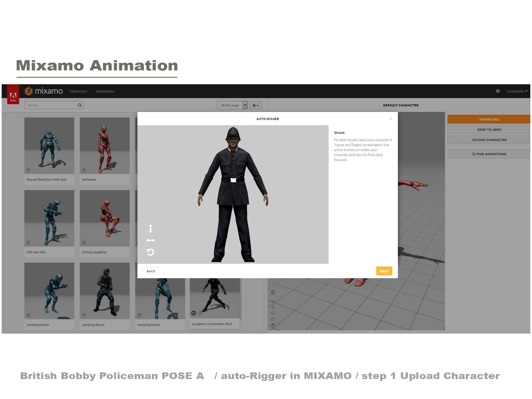Click pan move icon in 3D viewer

point(273,307)
